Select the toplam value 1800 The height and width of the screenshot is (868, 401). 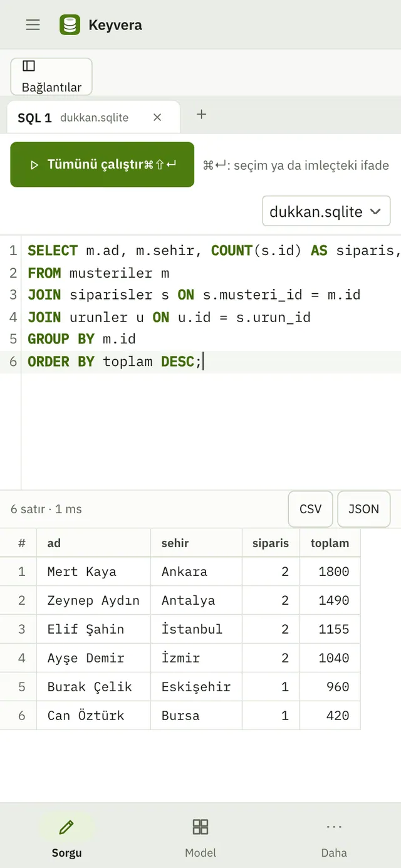coord(330,572)
